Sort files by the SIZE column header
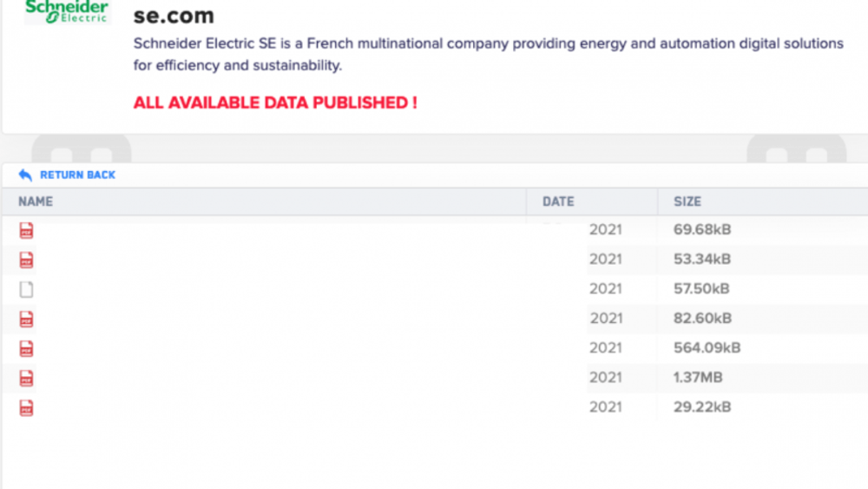This screenshot has height=489, width=868. (687, 202)
